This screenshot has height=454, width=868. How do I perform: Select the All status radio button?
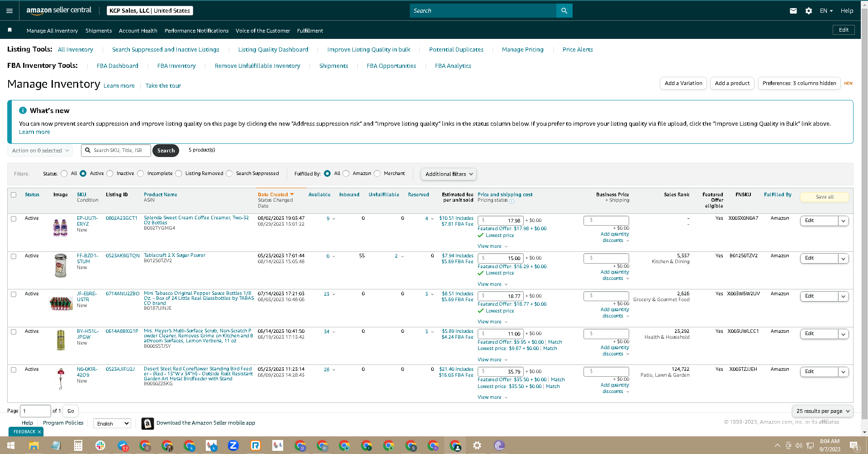[x=64, y=174]
